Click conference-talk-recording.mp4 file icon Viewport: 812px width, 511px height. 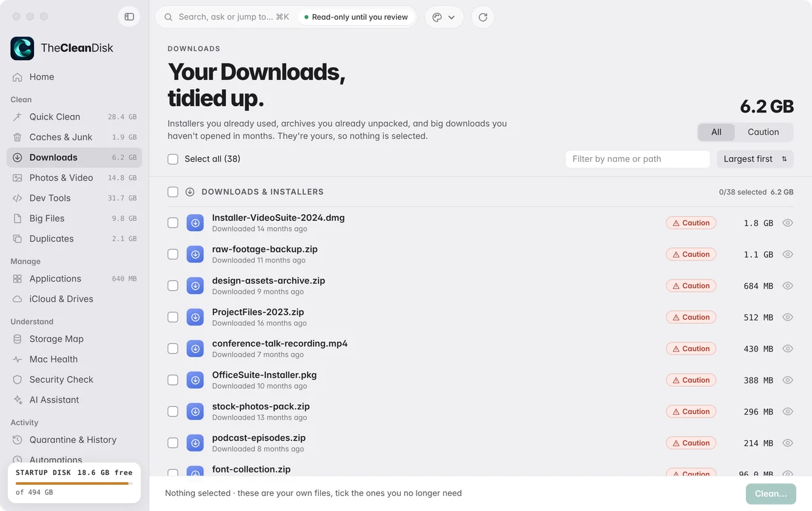(x=195, y=349)
